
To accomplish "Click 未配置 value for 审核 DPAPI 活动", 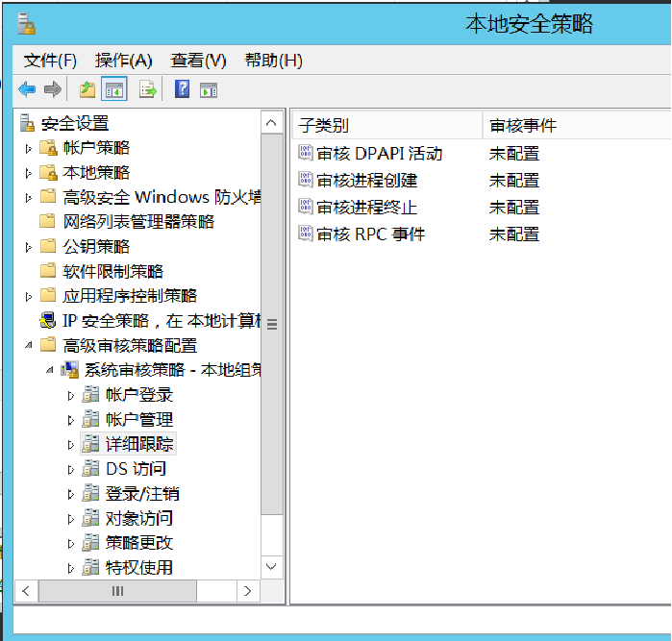I will point(514,154).
